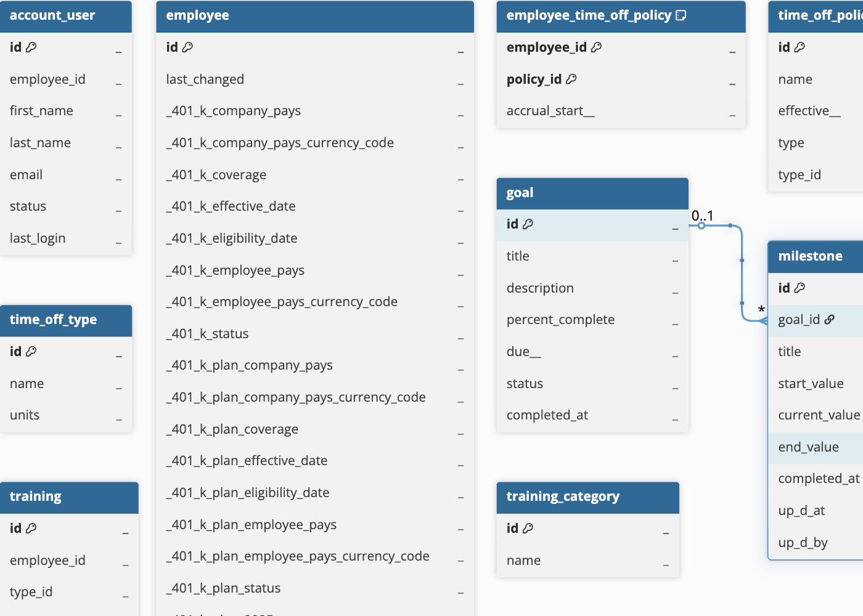863x616 pixels.
Task: Click the primary key icon in employee table
Action: click(188, 47)
